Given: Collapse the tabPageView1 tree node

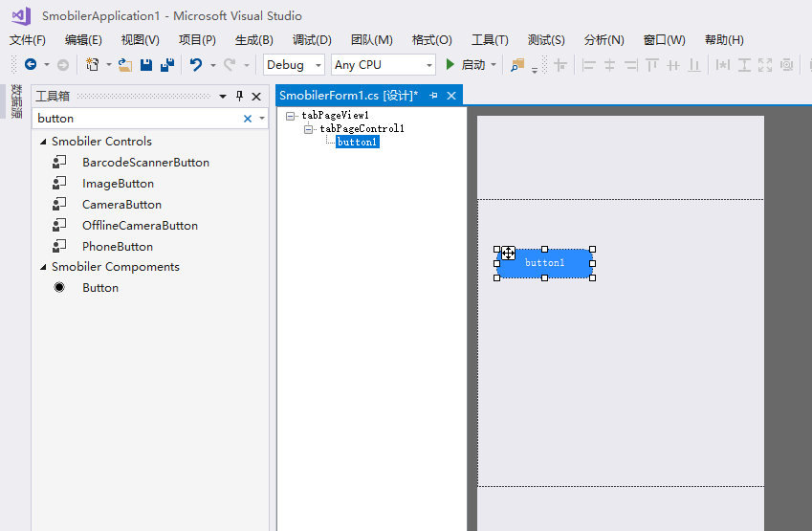Looking at the screenshot, I should [291, 116].
